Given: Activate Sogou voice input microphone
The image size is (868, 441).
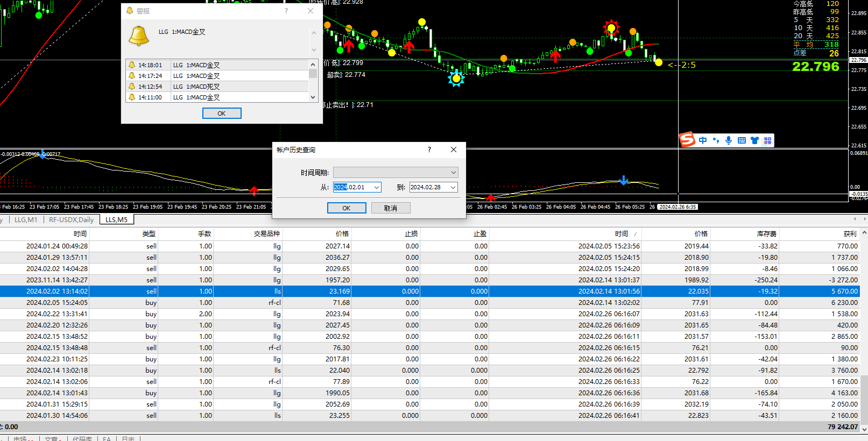Looking at the screenshot, I should click(x=729, y=140).
